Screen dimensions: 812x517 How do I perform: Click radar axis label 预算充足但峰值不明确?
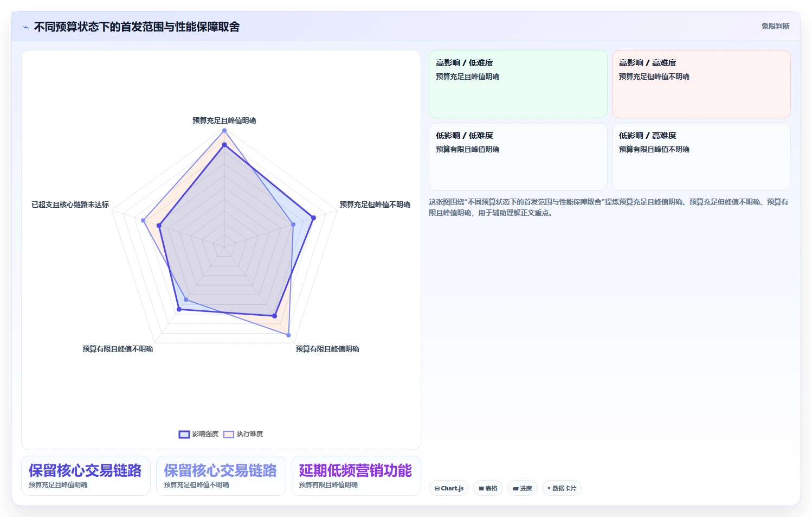click(375, 205)
